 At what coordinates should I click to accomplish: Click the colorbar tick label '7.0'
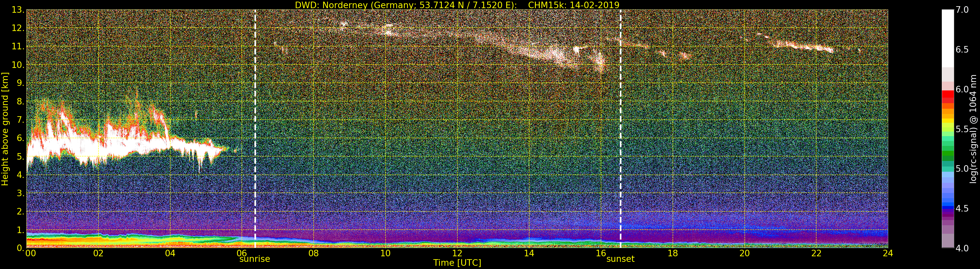pyautogui.click(x=962, y=10)
